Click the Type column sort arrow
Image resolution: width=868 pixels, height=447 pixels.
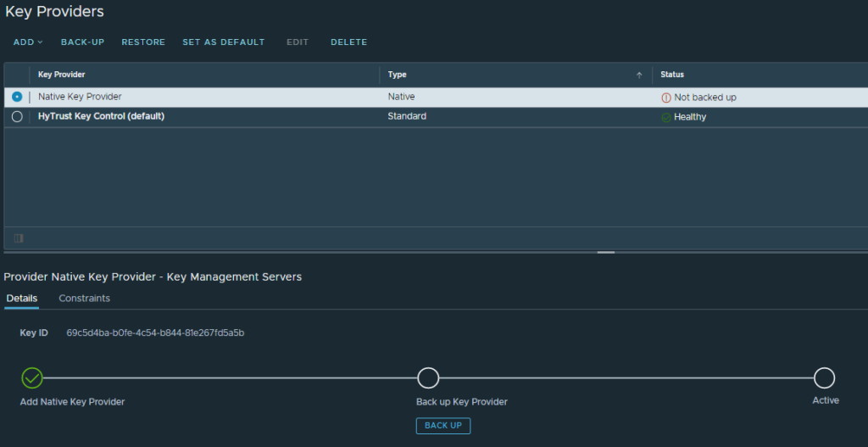(x=639, y=75)
